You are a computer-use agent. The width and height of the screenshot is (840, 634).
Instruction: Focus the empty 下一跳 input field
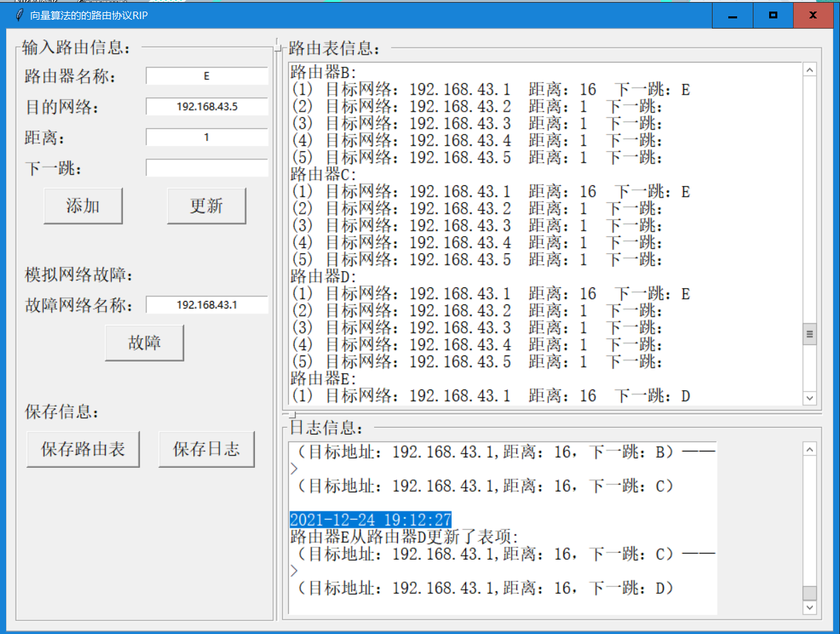click(207, 168)
